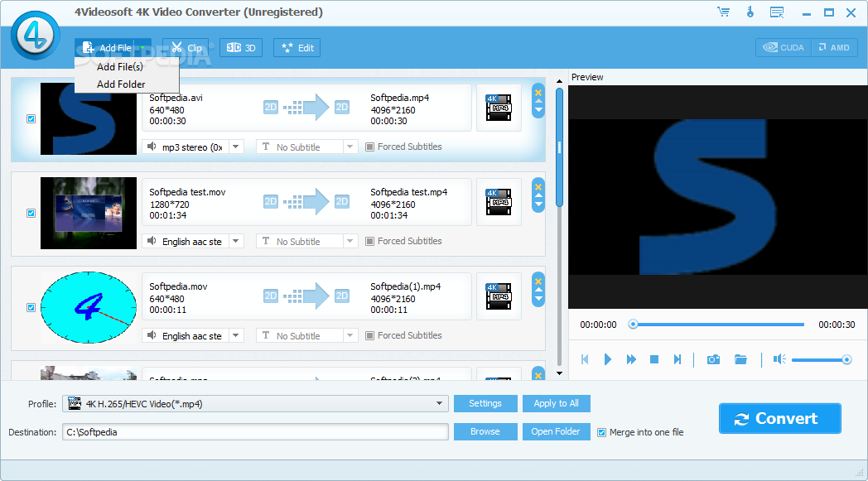Click the 4K MP4 format icon for Softpedia.avi
Viewport: 868px width, 481px height.
[499, 108]
